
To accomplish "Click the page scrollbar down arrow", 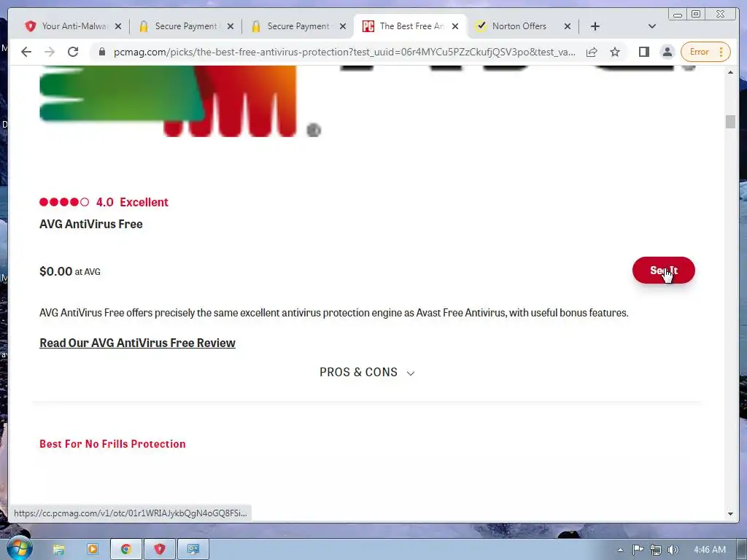I will 730,514.
